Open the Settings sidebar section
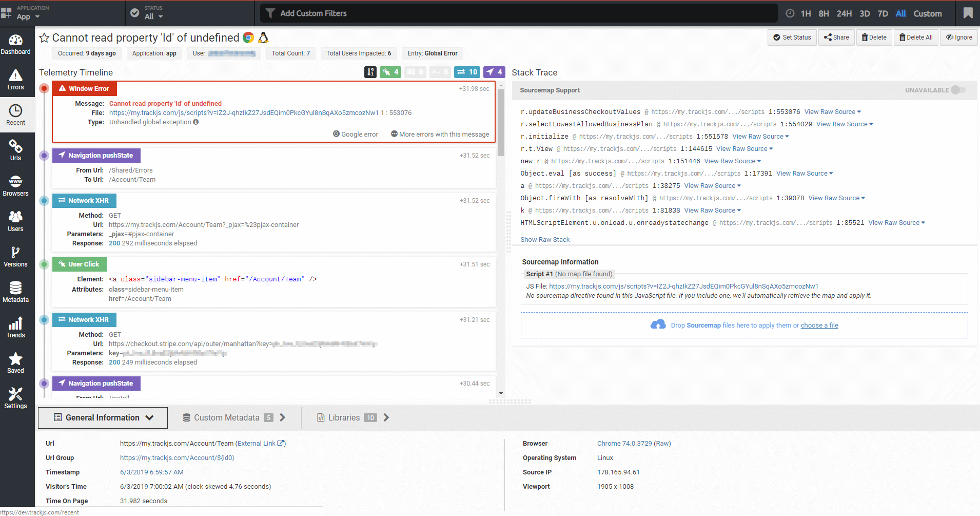This screenshot has height=516, width=980. point(15,398)
